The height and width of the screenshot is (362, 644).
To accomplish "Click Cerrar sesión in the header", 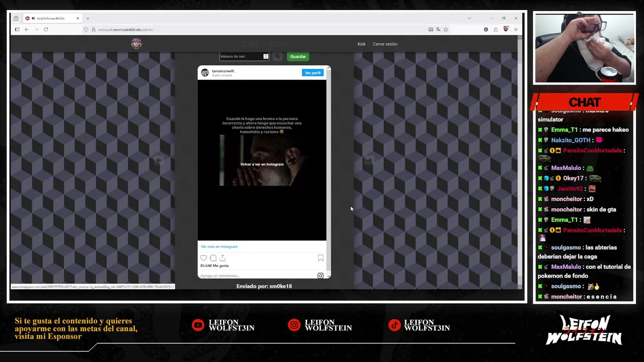I will click(385, 44).
